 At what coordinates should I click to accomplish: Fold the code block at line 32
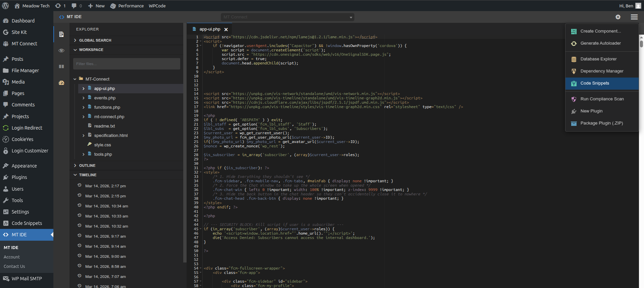pyautogui.click(x=201, y=172)
